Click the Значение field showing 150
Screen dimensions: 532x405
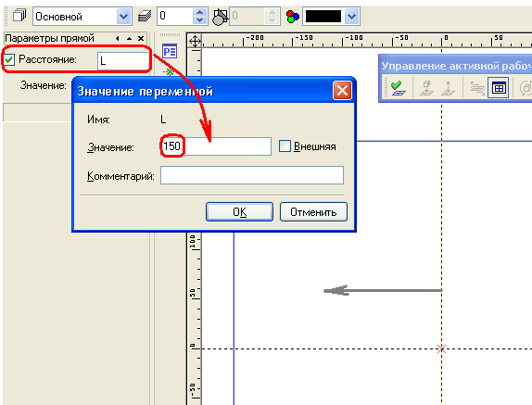tap(216, 146)
